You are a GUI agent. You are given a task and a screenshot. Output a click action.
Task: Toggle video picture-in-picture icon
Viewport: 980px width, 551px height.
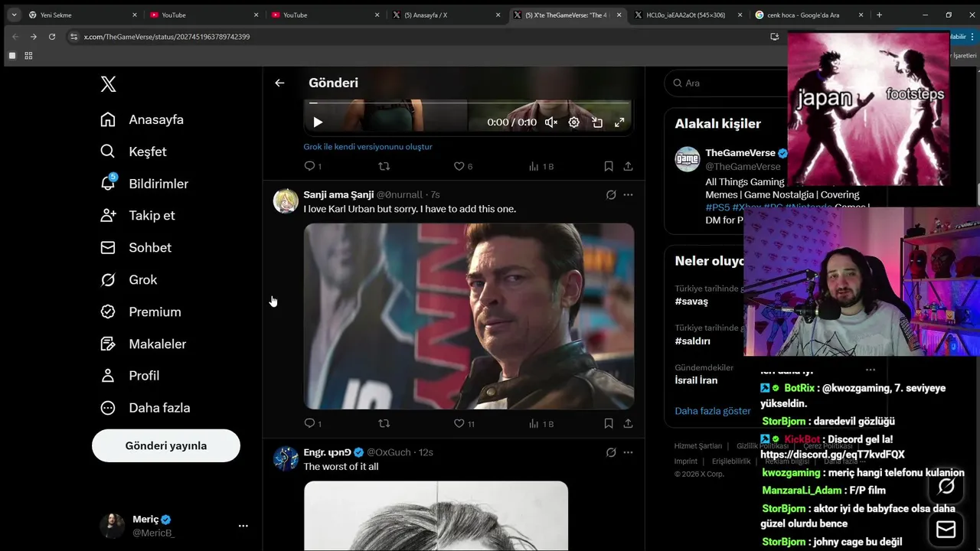597,122
